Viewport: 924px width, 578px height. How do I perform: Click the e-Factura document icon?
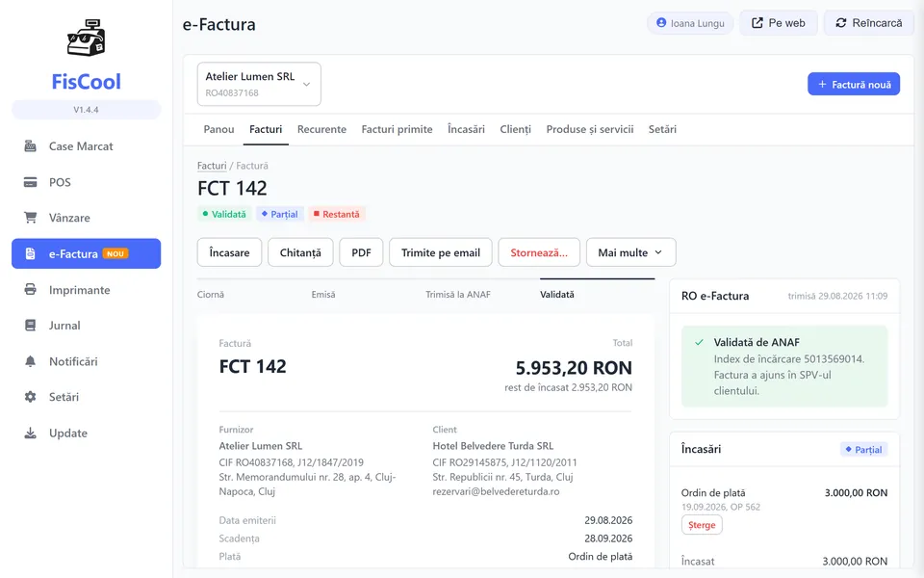[30, 253]
